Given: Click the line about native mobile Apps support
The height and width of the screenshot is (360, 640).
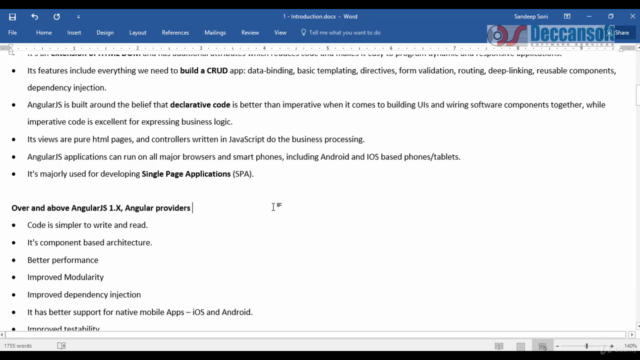Looking at the screenshot, I should coord(140,312).
